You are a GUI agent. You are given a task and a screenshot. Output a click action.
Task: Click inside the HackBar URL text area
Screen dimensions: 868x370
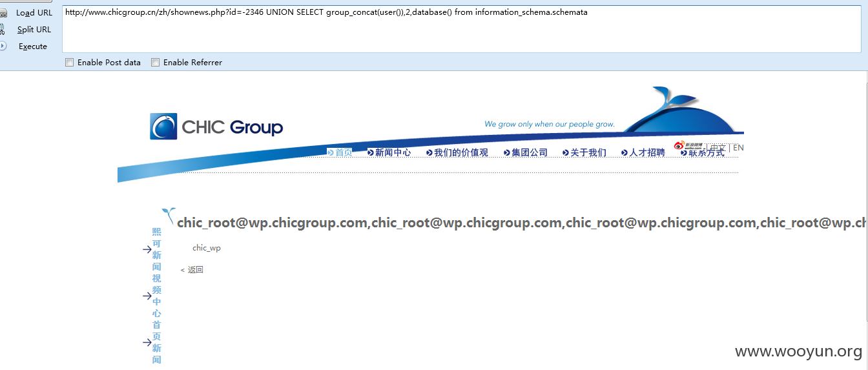pos(462,29)
